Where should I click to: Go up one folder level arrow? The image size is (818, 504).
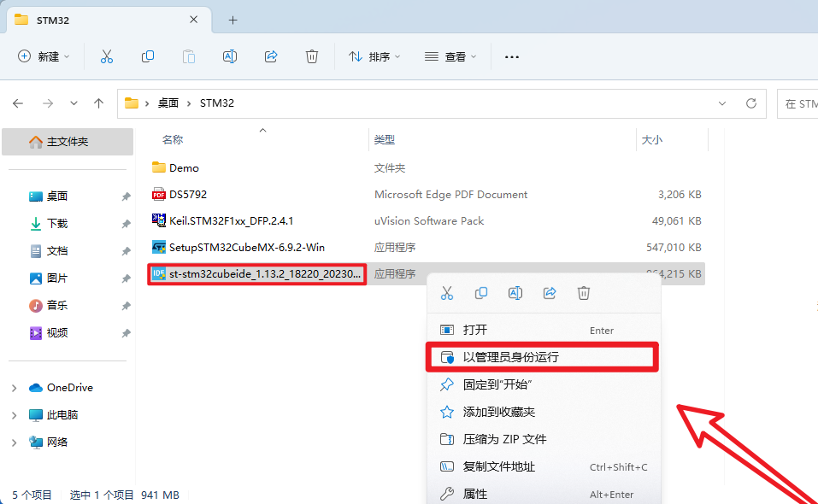[x=98, y=103]
